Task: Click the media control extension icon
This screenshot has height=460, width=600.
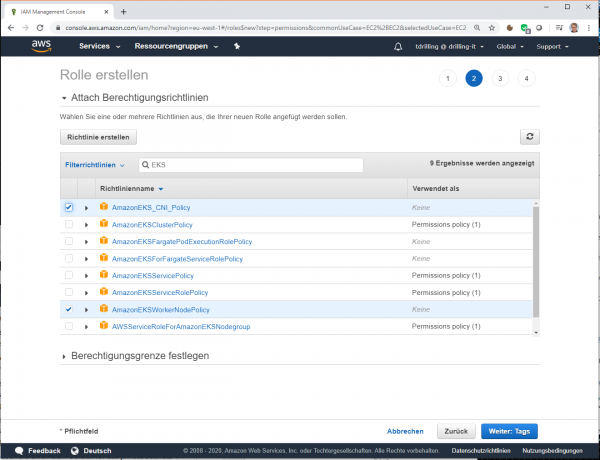Action: point(559,28)
